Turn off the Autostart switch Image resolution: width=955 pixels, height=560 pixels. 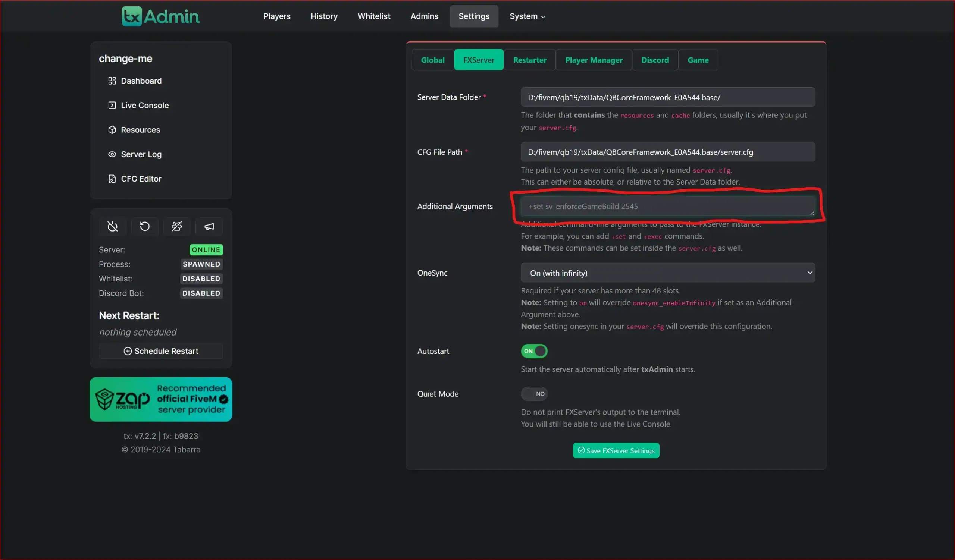point(534,351)
